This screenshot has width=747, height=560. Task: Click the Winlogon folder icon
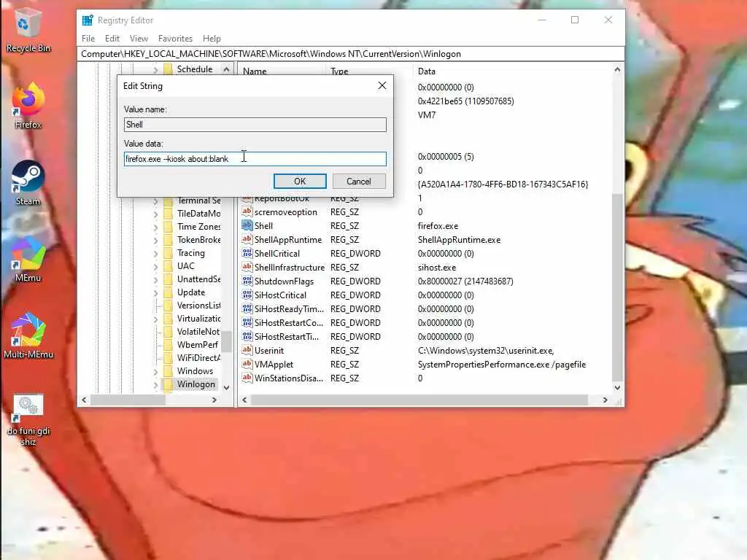[168, 384]
